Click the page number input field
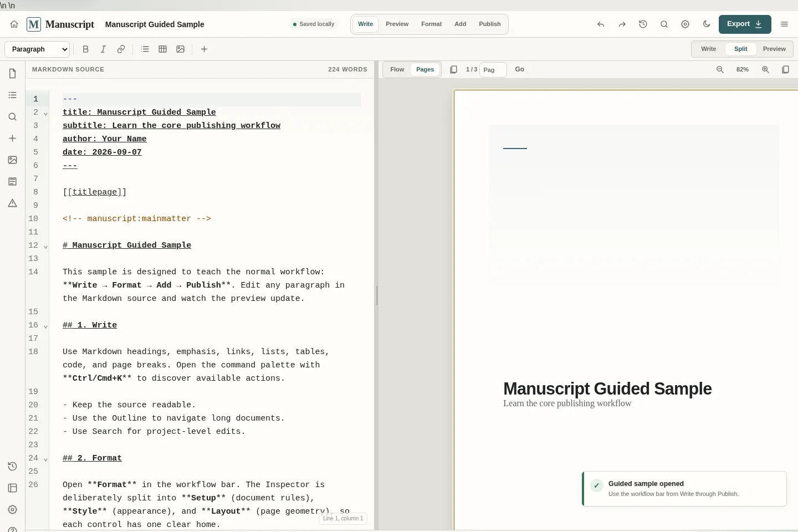The height and width of the screenshot is (532, 798). pyautogui.click(x=493, y=70)
